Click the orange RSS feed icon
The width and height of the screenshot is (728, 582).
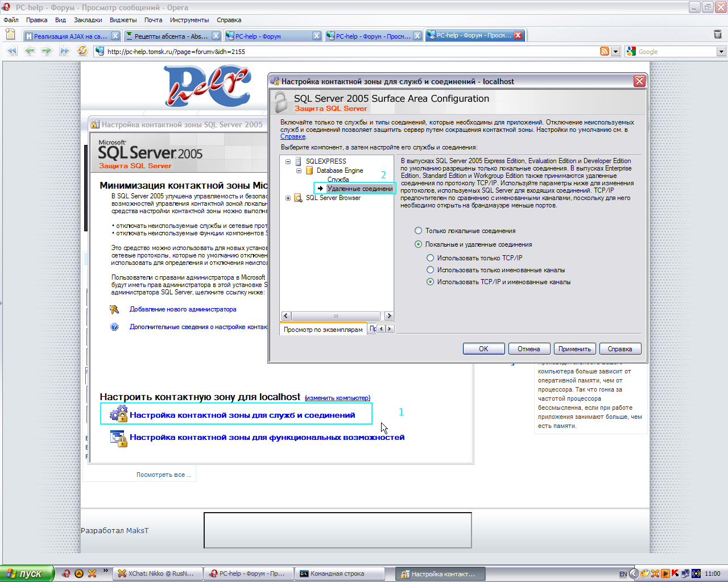[605, 51]
